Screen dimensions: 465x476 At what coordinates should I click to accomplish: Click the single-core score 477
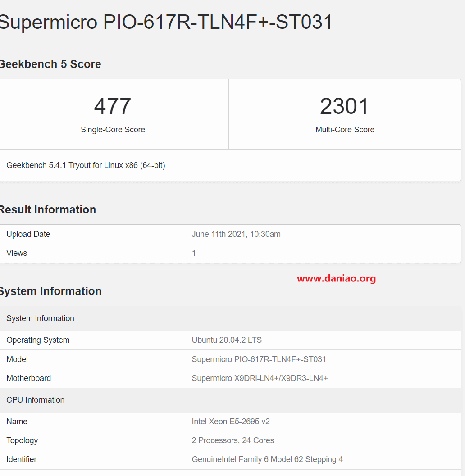click(113, 106)
